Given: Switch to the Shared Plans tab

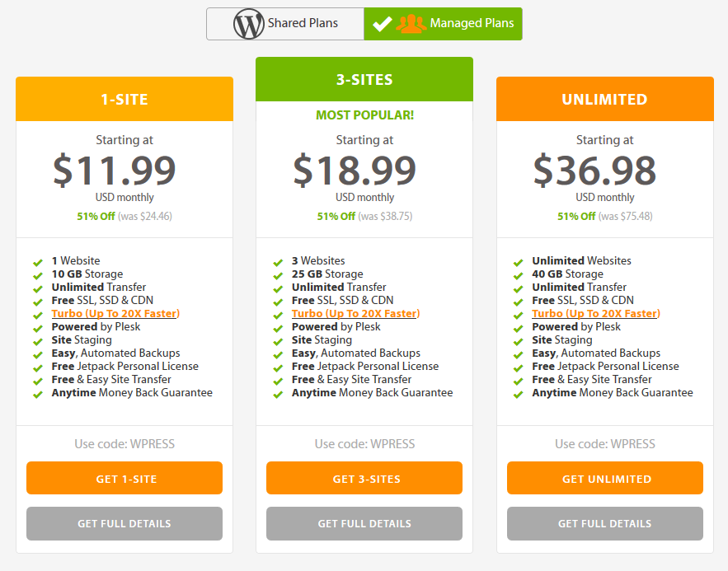Looking at the screenshot, I should tap(285, 24).
